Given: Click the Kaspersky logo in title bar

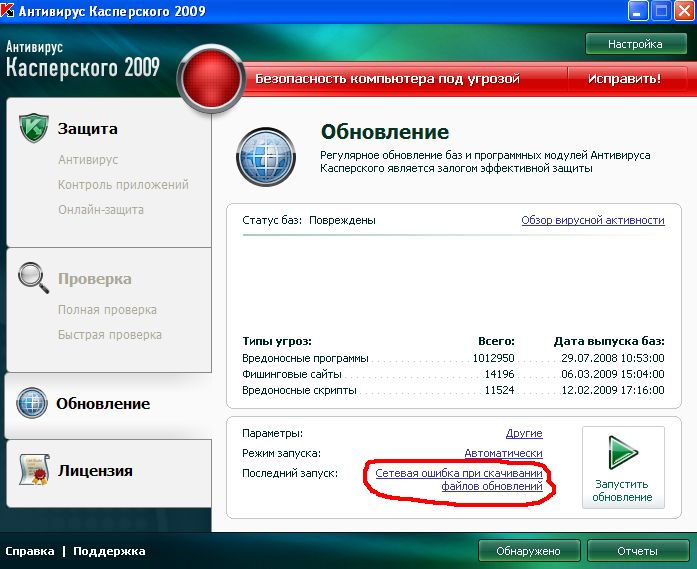Looking at the screenshot, I should pos(7,10).
